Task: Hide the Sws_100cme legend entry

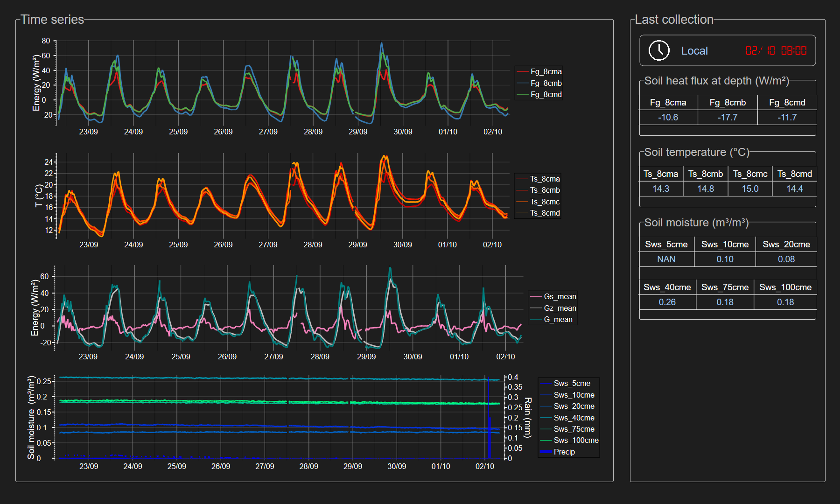Action: 575,441
